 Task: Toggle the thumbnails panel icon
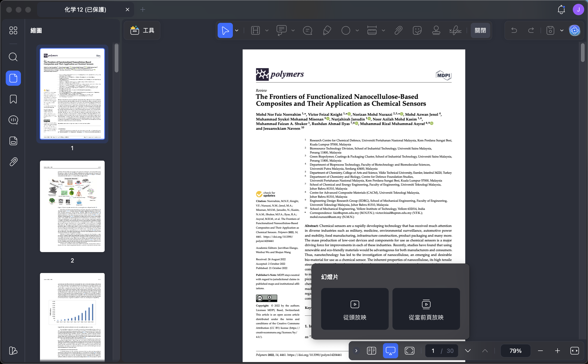coord(13,78)
